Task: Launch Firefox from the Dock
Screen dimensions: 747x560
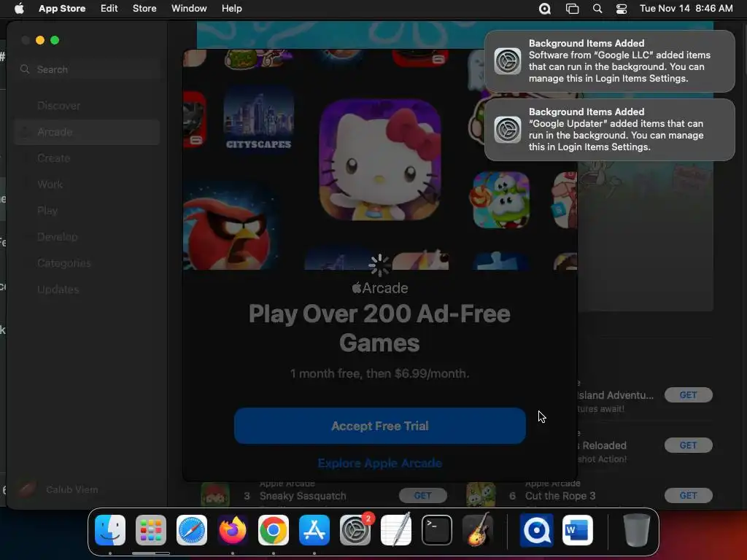Action: [x=233, y=530]
